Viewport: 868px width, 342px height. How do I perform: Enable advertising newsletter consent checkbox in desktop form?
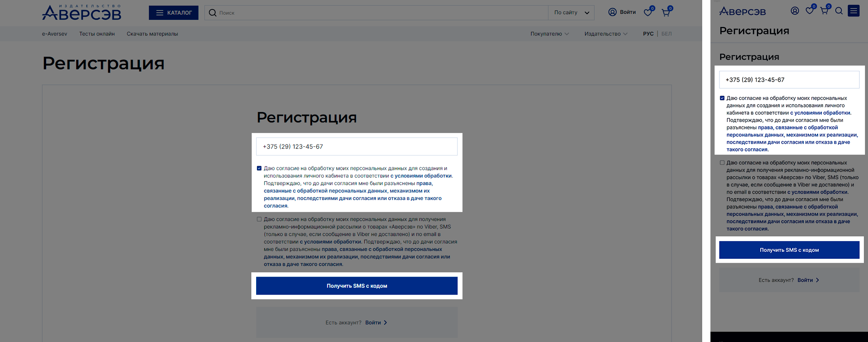pos(259,219)
